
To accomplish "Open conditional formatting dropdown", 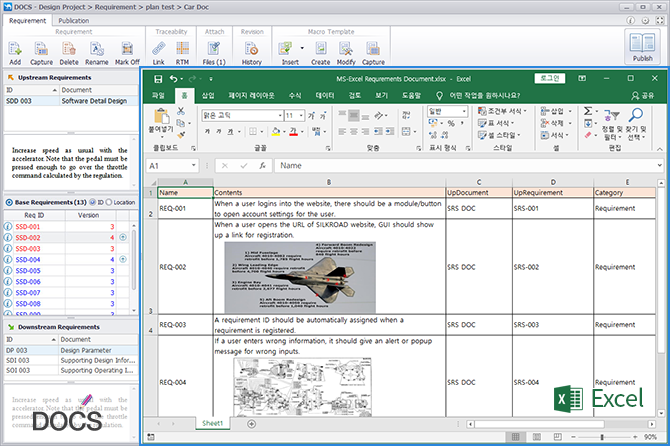I will 502,111.
